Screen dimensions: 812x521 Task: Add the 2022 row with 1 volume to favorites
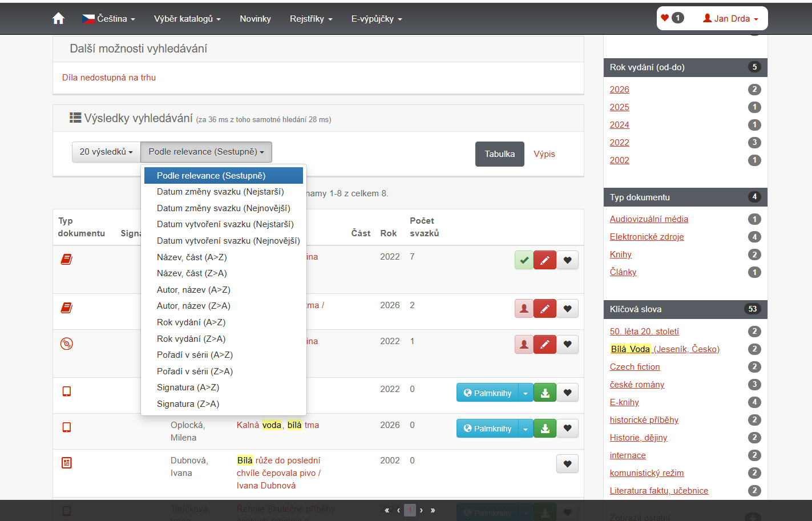click(567, 345)
